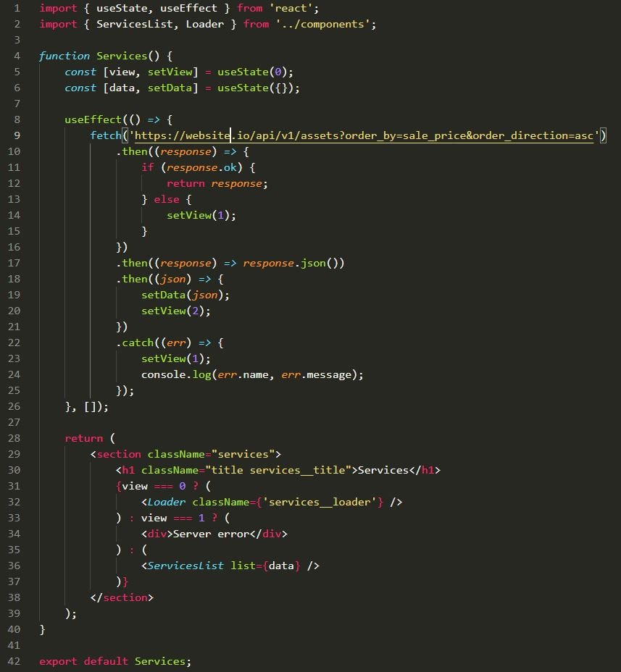Click 'setData' in the line 6 declaration
This screenshot has width=621, height=672.
tap(170, 88)
